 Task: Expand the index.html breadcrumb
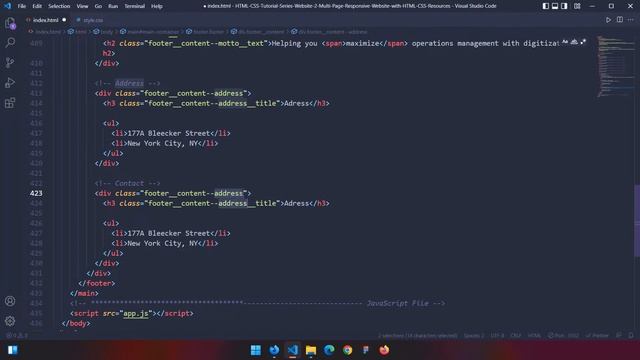coord(45,32)
